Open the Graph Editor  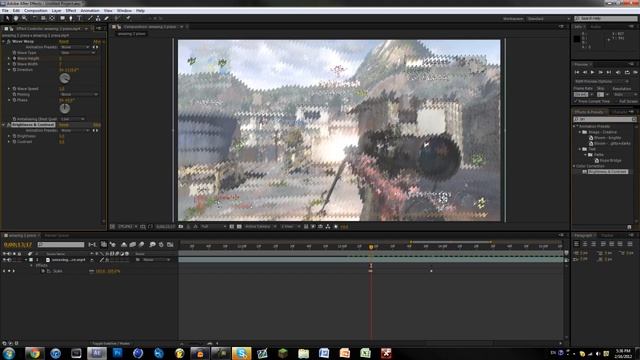click(x=170, y=244)
